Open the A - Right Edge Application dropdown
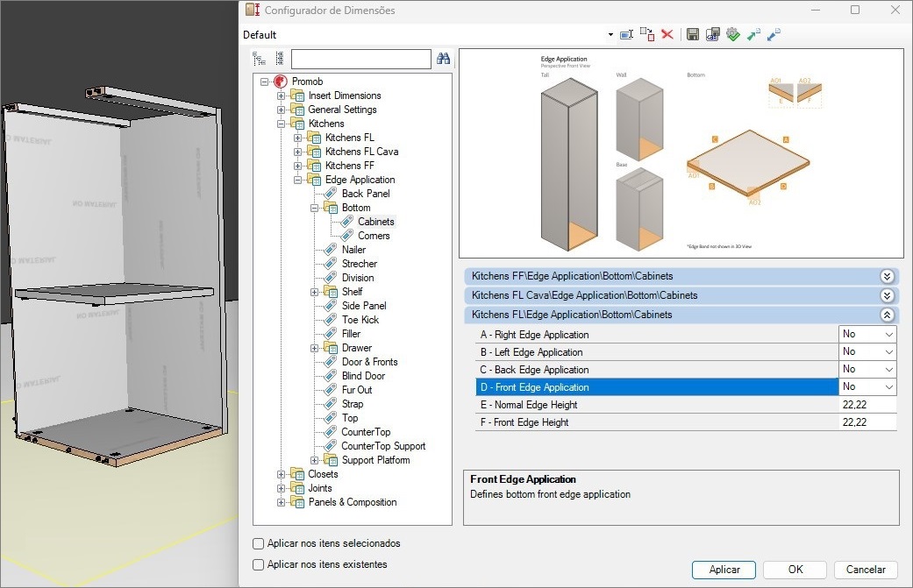Image resolution: width=913 pixels, height=588 pixels. coord(888,335)
